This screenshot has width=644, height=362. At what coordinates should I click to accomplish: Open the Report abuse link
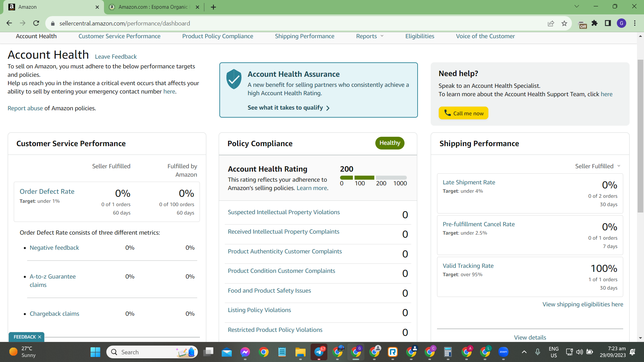pos(25,108)
